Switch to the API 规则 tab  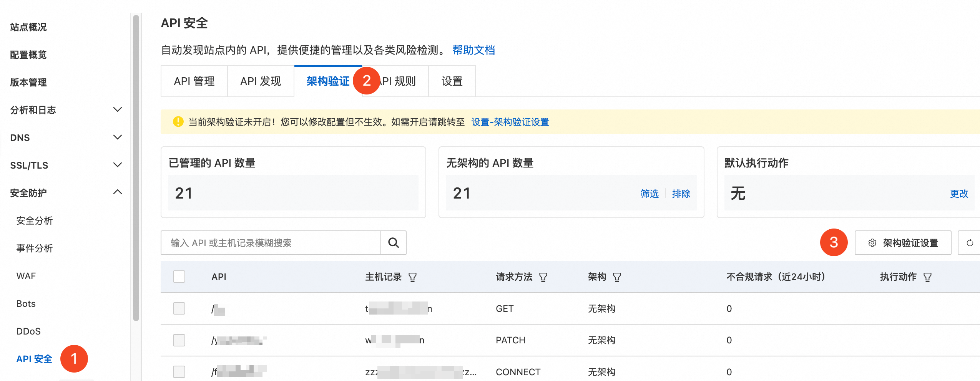(x=396, y=81)
